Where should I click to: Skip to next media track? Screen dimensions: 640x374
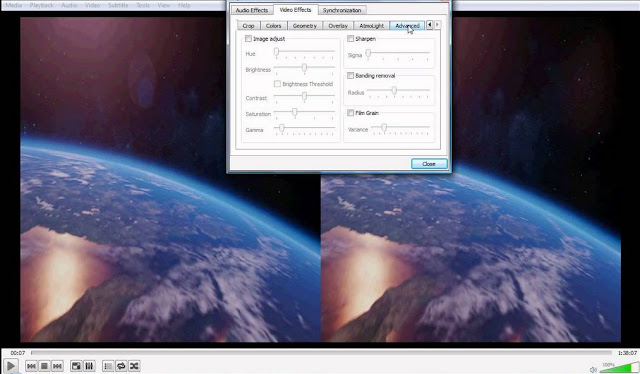pyautogui.click(x=58, y=366)
